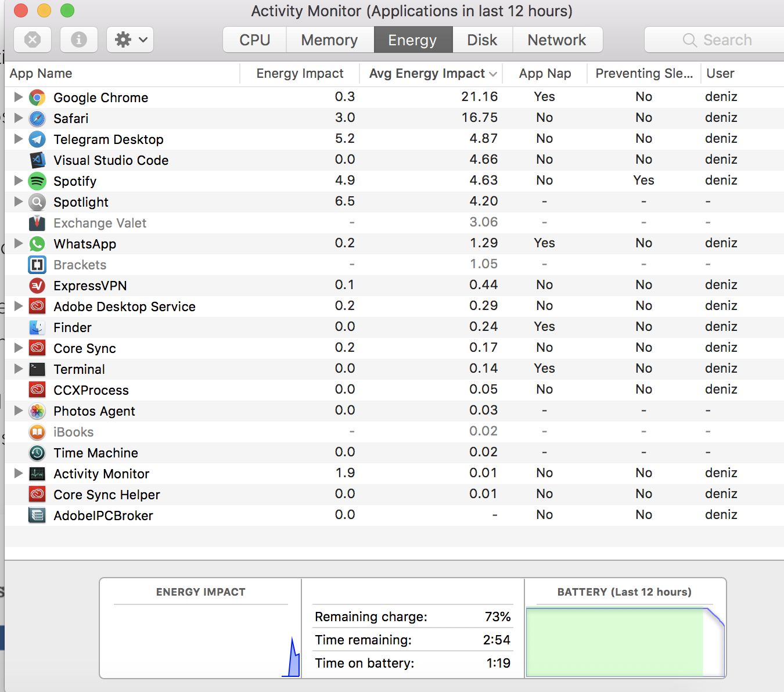This screenshot has height=692, width=784.
Task: Click the Core Sync row icon
Action: click(x=37, y=348)
